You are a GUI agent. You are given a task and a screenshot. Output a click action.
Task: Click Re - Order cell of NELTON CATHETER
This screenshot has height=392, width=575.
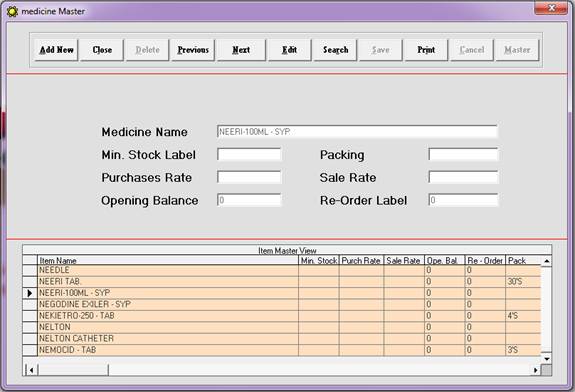click(x=485, y=338)
